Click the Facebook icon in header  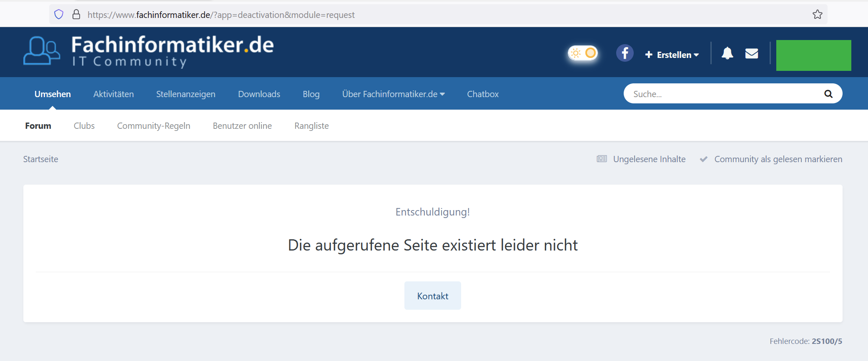coord(625,53)
